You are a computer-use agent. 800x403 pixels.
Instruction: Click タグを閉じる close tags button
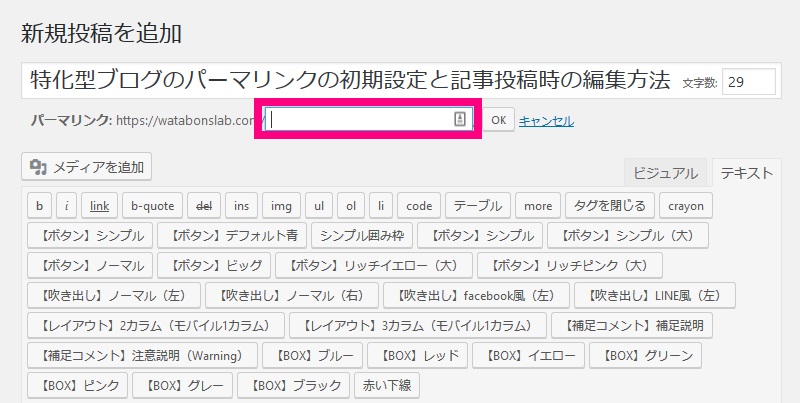[610, 206]
